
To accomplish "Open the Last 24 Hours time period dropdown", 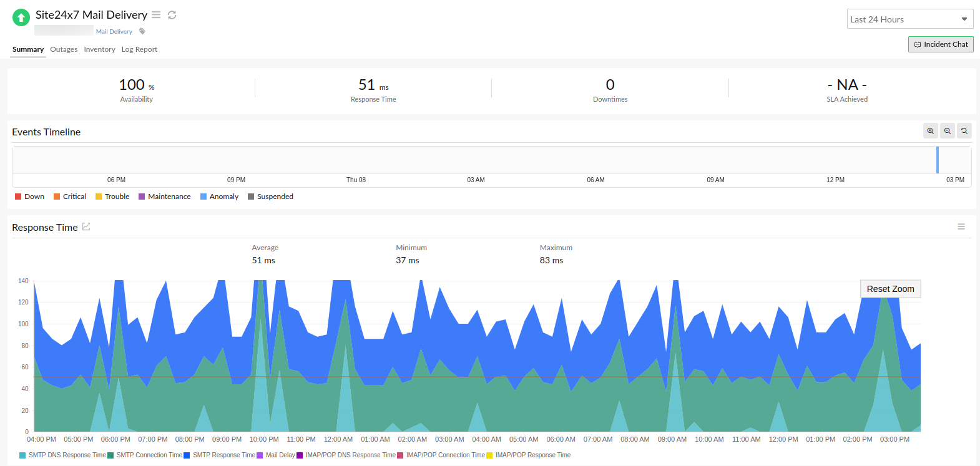I will point(909,19).
